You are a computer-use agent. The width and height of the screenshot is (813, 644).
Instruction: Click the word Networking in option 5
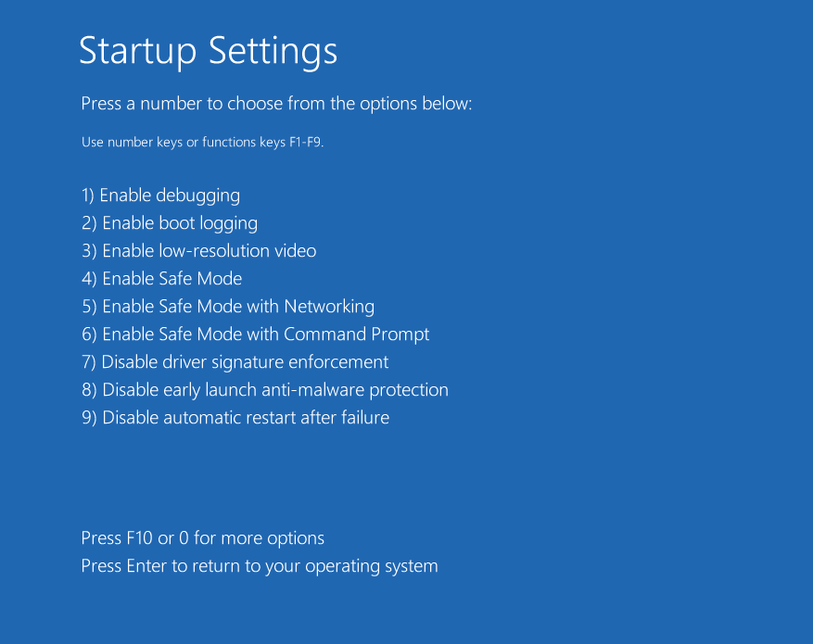(329, 307)
